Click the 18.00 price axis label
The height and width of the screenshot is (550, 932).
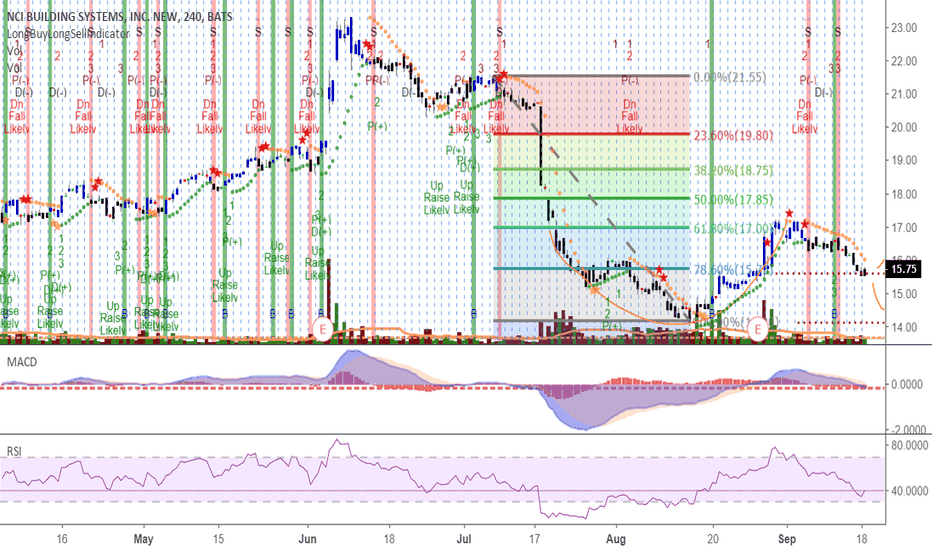point(903,194)
